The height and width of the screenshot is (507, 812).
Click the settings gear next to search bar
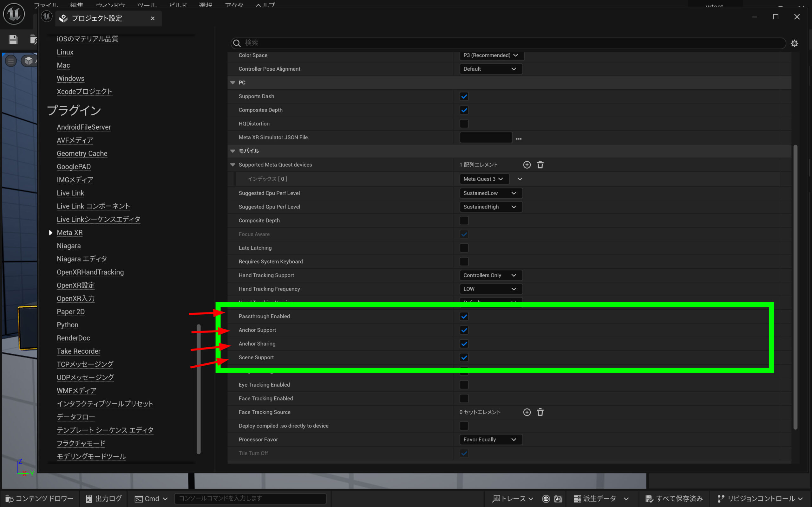pos(794,43)
